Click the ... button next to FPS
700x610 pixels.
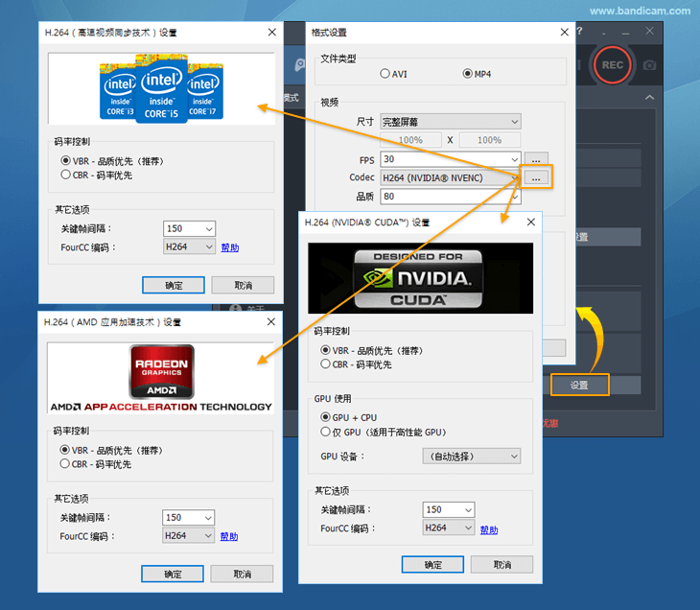coord(536,159)
